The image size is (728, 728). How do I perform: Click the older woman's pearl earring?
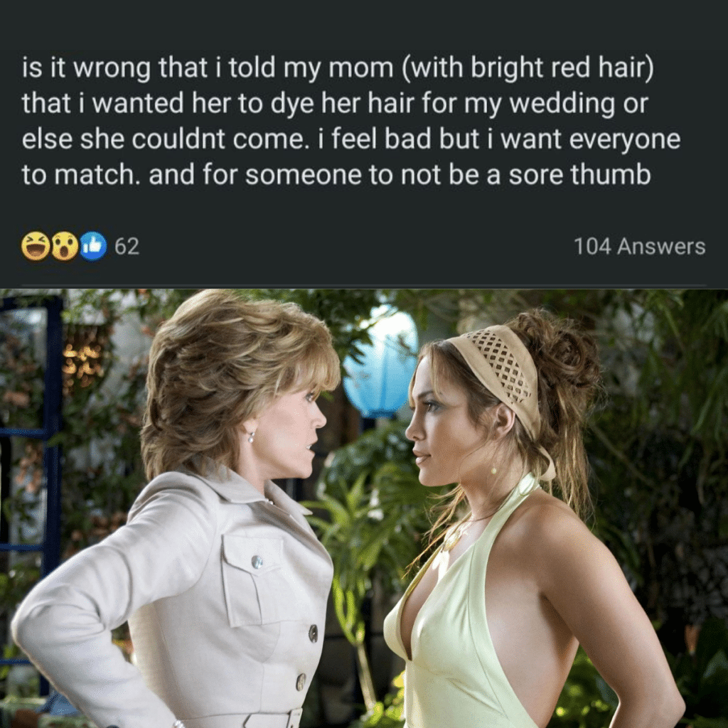(x=251, y=436)
